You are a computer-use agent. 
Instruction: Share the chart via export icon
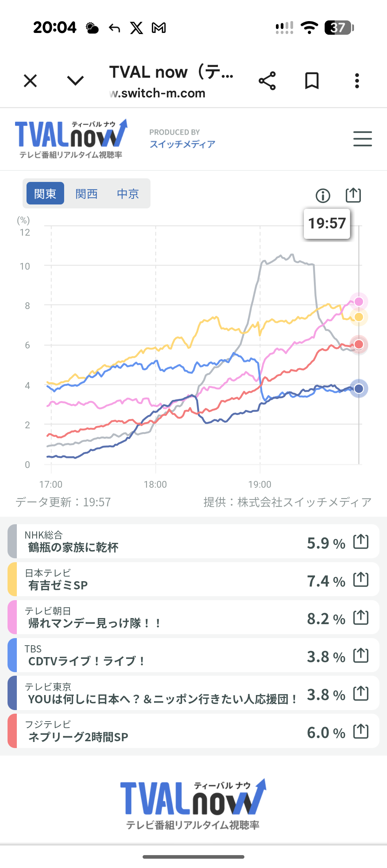353,196
